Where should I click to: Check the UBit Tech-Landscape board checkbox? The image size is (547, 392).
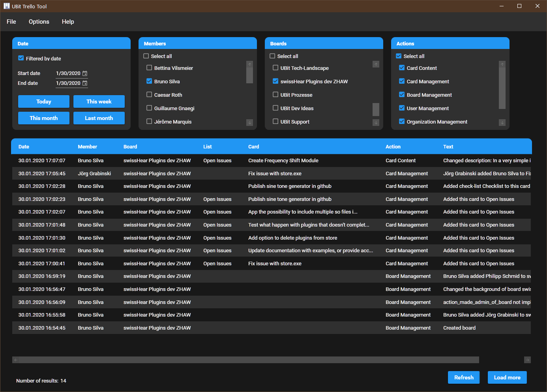(x=275, y=68)
